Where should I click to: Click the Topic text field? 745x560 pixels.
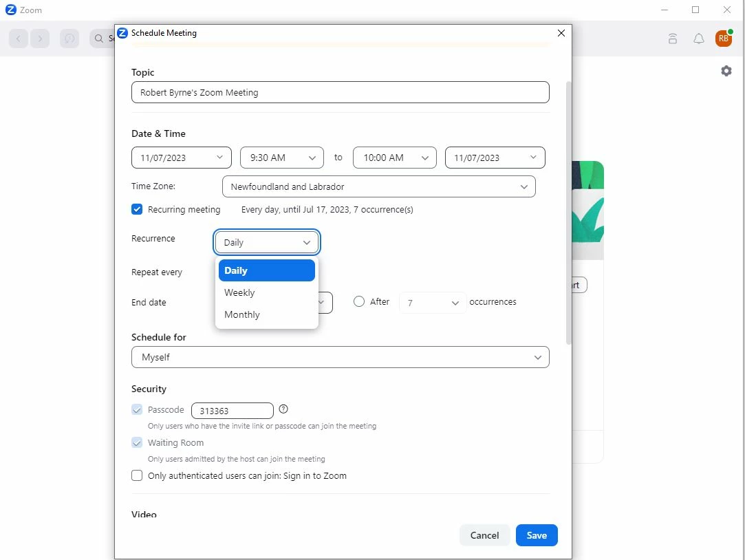pos(341,92)
